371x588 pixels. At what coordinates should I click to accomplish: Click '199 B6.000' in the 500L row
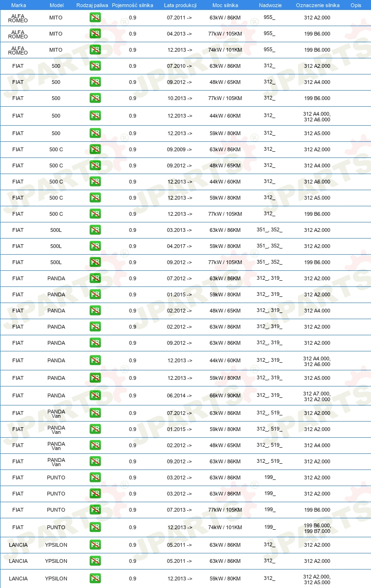click(317, 262)
